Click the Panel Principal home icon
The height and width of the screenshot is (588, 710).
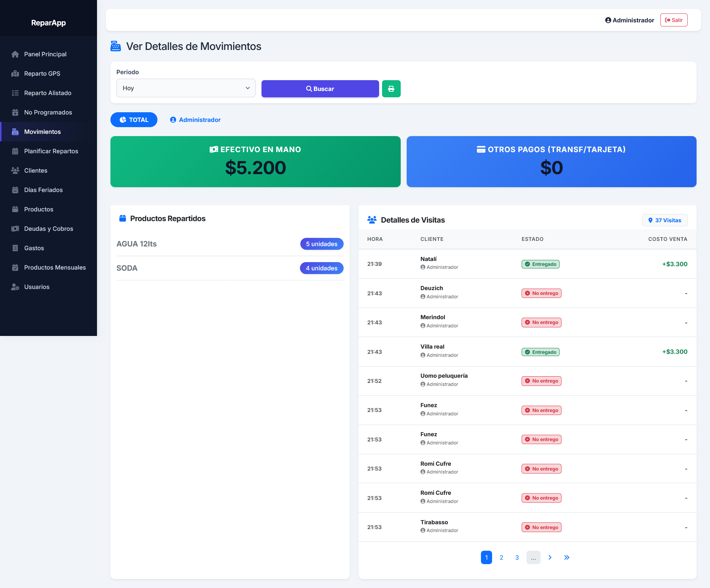pyautogui.click(x=15, y=54)
